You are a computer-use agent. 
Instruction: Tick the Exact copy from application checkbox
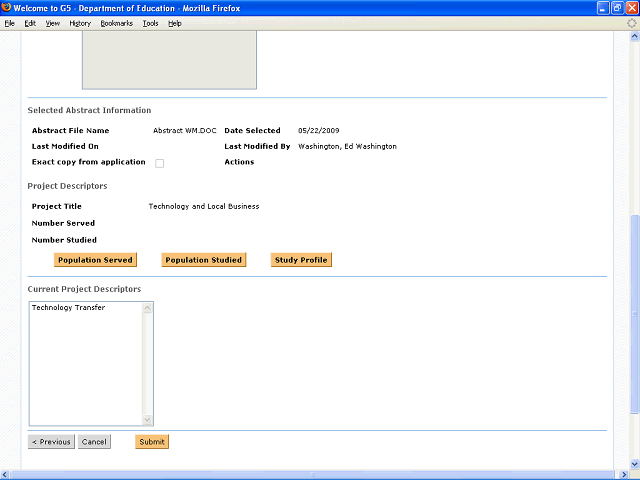pos(160,163)
